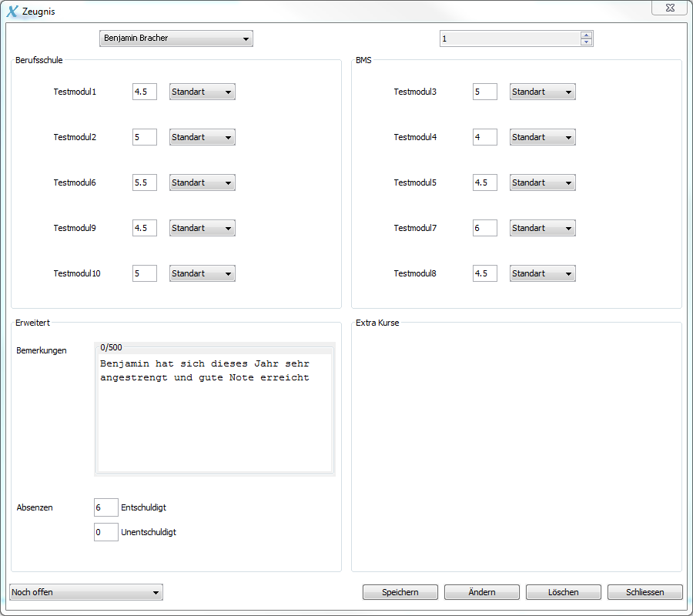Open the Standart dropdown for Testmodul8
Image resolution: width=693 pixels, height=616 pixels.
point(543,273)
